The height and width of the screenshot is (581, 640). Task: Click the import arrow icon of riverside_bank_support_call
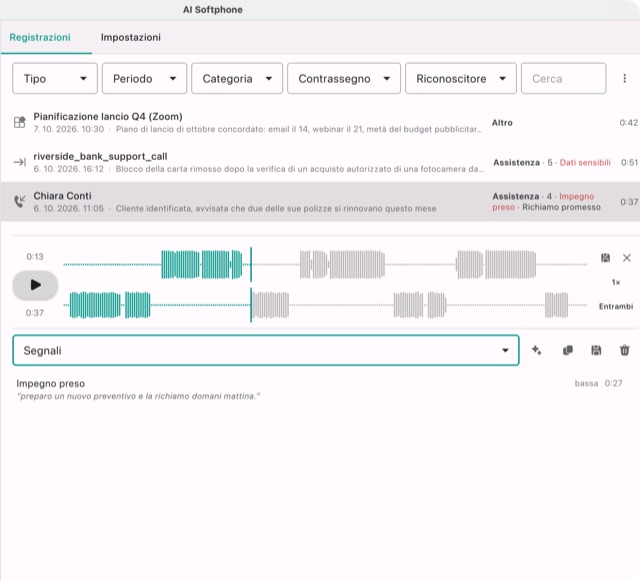(x=20, y=163)
